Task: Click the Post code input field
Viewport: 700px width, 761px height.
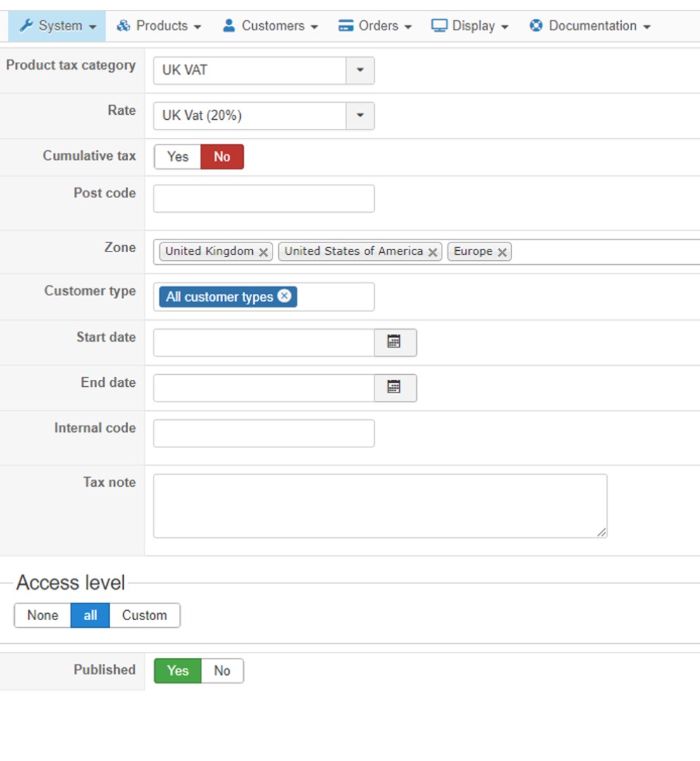Action: 263,199
